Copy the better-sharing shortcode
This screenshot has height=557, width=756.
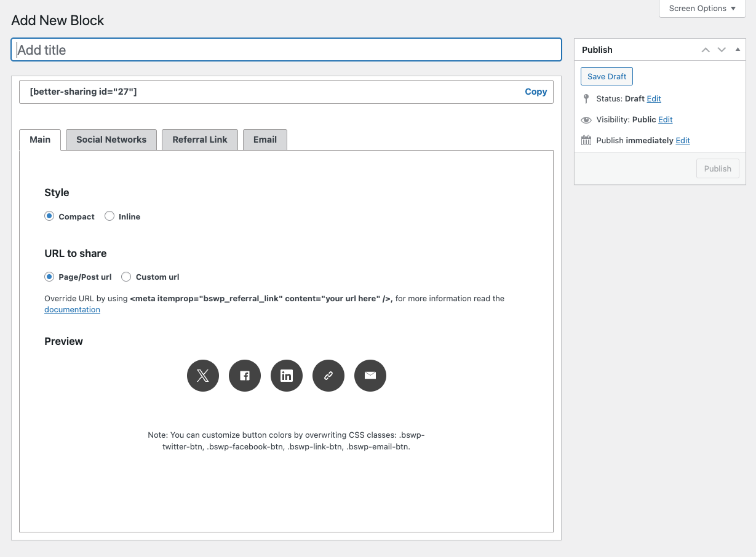(535, 92)
